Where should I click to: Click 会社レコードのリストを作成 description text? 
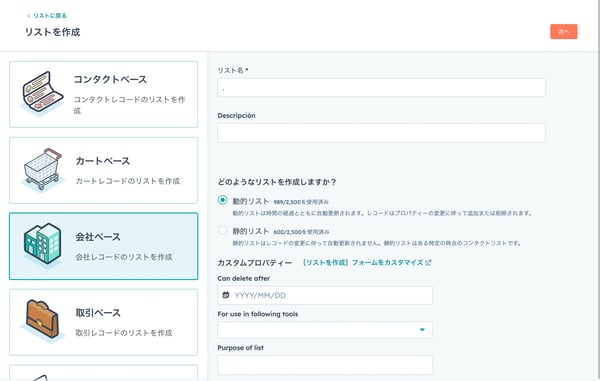[x=124, y=257]
